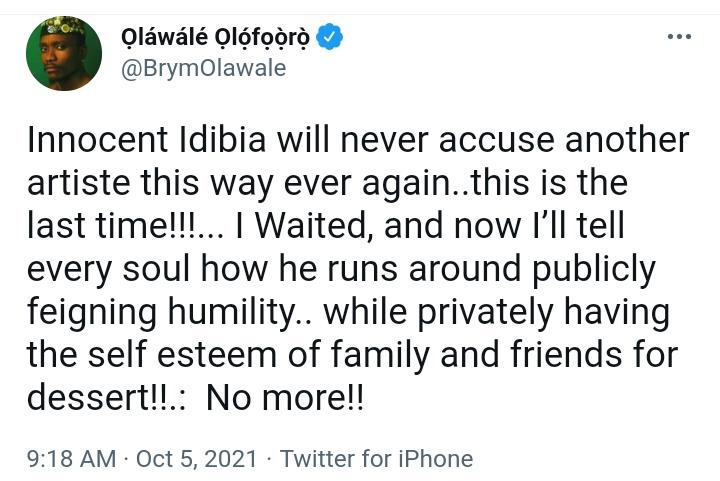Open the Ọláwálé Ọlọ́fọ̀ọ̀rọ̀ display name
The image size is (720, 481).
(x=215, y=38)
